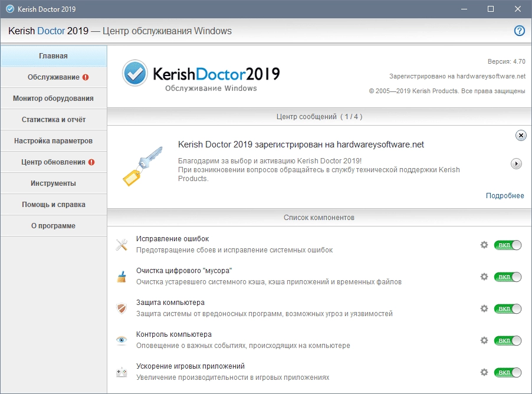Open the О программе section
Image resolution: width=532 pixels, height=394 pixels.
coord(53,226)
